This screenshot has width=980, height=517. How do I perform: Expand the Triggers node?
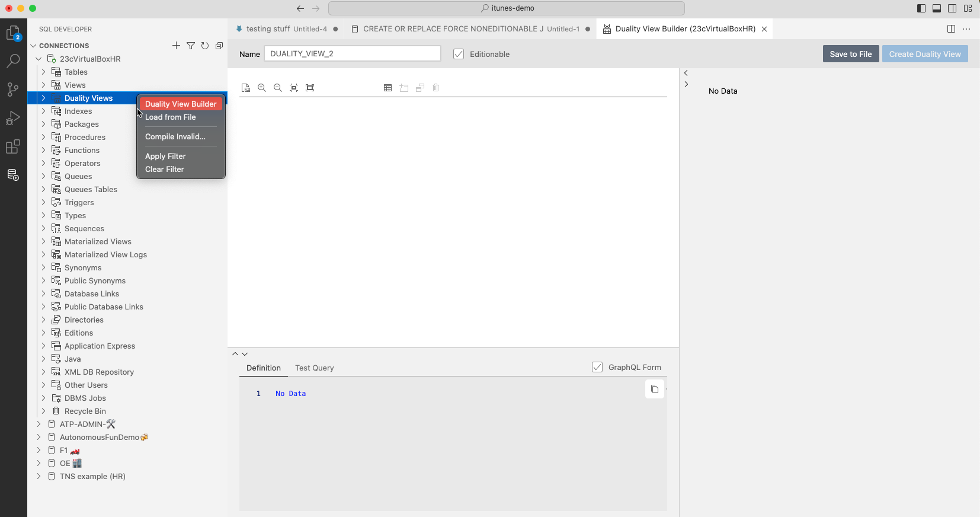(43, 202)
